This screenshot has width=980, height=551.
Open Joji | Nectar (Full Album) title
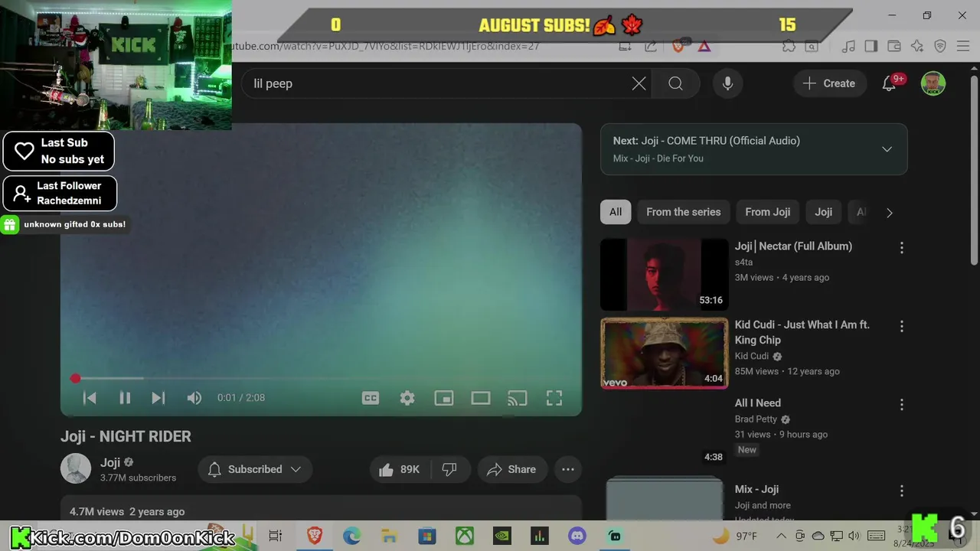coord(793,246)
